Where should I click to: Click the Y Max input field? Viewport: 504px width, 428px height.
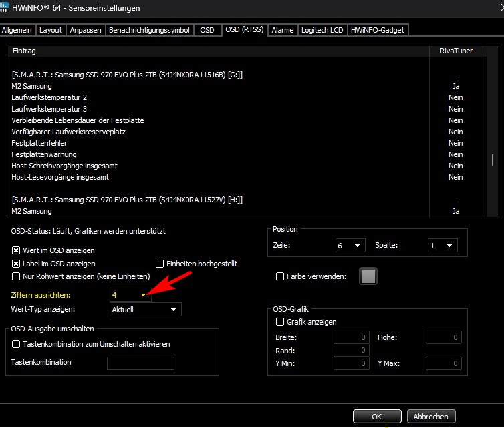click(444, 363)
